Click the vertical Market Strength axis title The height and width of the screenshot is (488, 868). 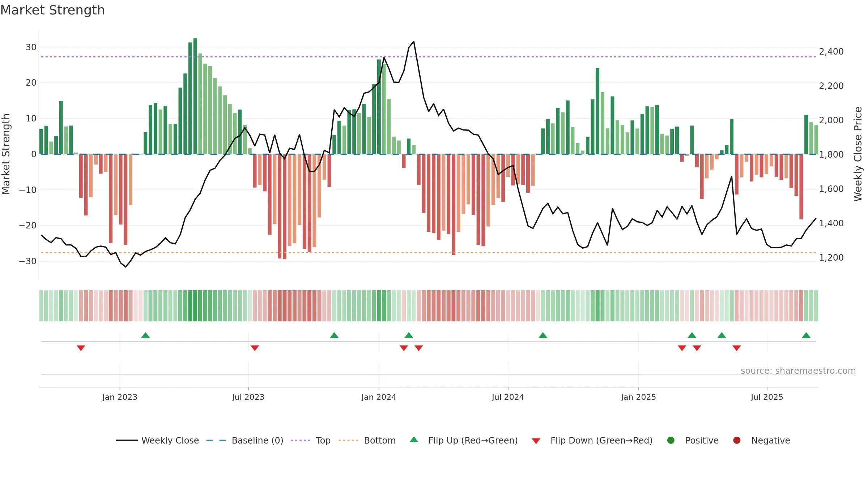click(6, 154)
